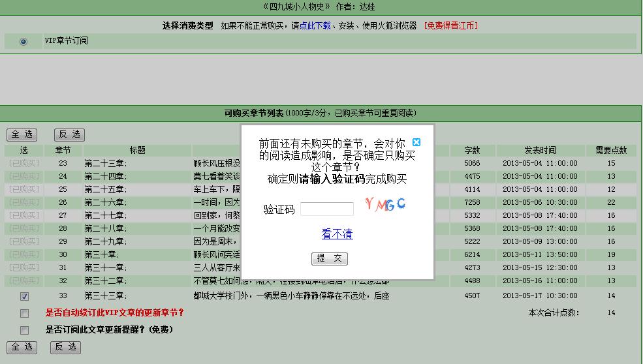Viewport: 643px width, 364px height.
Task: Enable auto-renew 是否自动续订此VIP文章 checkbox
Action: [x=24, y=313]
